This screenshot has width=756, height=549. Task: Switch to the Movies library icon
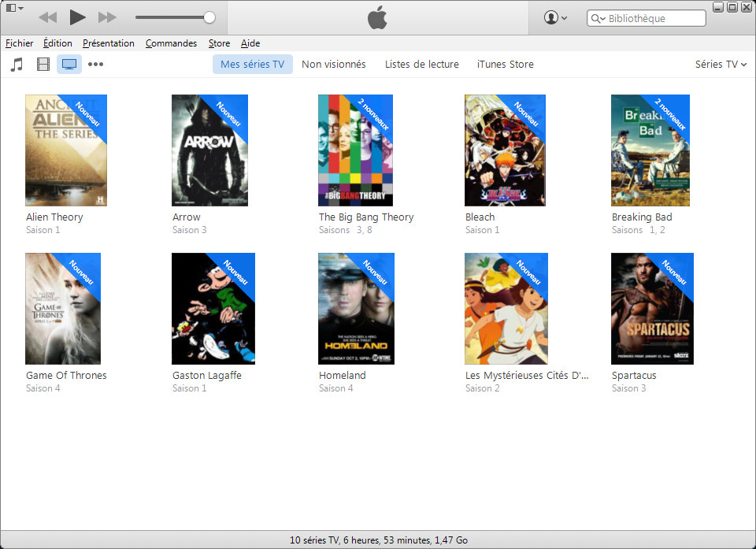43,65
